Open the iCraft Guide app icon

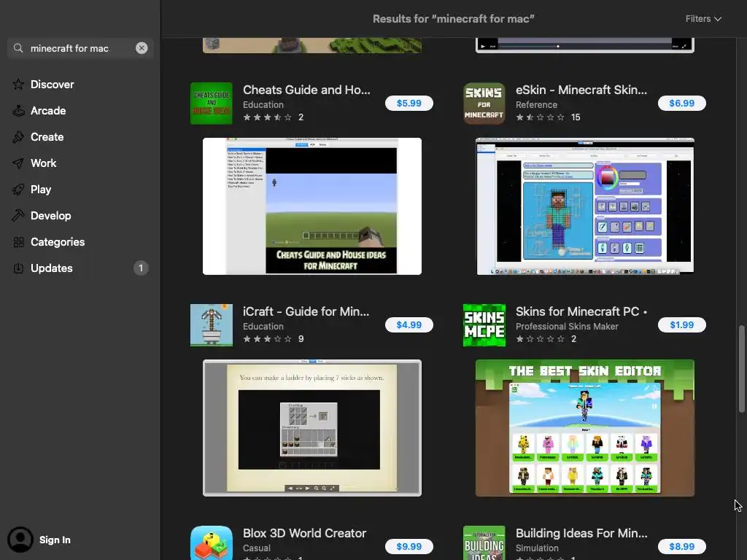tap(212, 325)
